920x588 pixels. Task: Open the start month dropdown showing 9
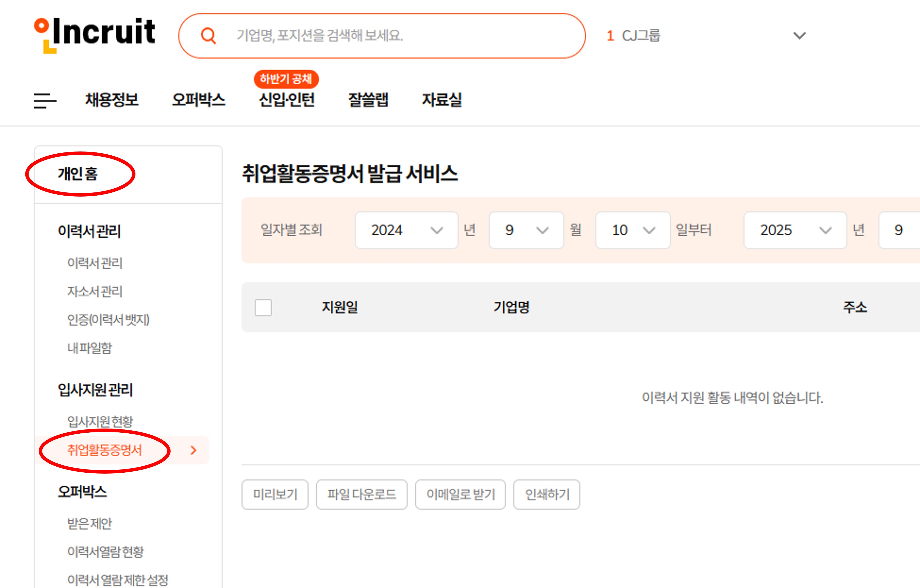tap(526, 230)
